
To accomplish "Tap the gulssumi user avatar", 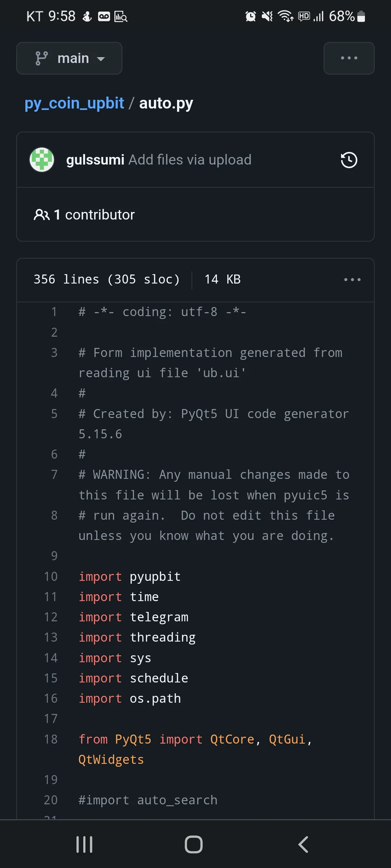I will click(x=42, y=160).
